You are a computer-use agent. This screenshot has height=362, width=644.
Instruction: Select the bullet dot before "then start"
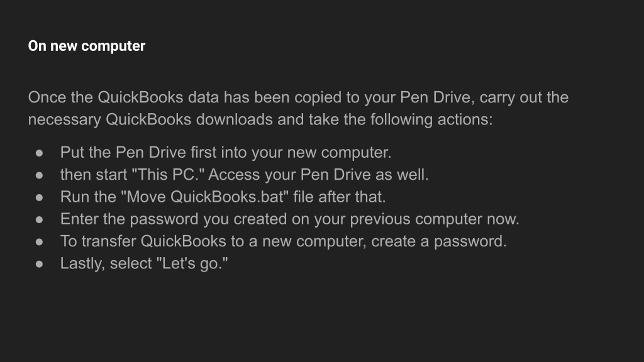click(x=39, y=175)
